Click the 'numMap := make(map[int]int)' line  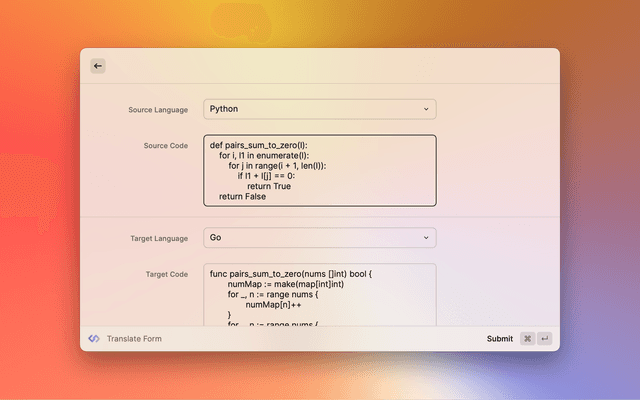(x=286, y=285)
